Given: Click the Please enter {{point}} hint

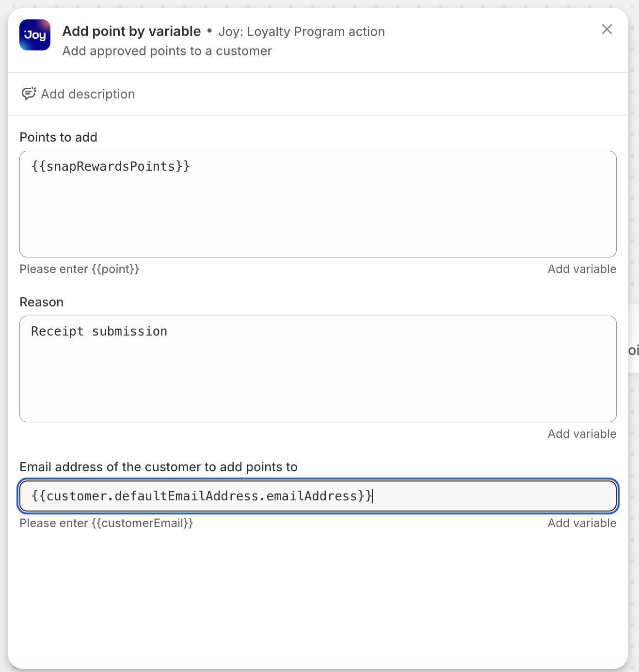Looking at the screenshot, I should (x=79, y=269).
